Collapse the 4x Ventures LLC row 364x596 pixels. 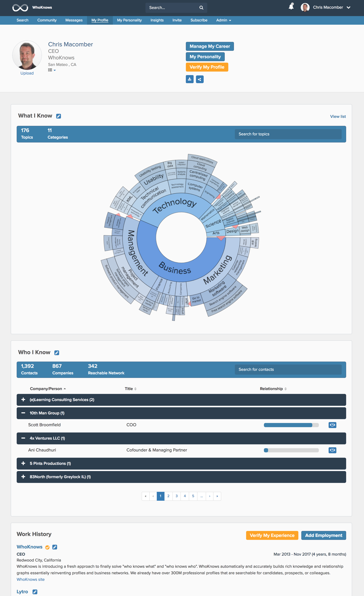click(x=23, y=438)
